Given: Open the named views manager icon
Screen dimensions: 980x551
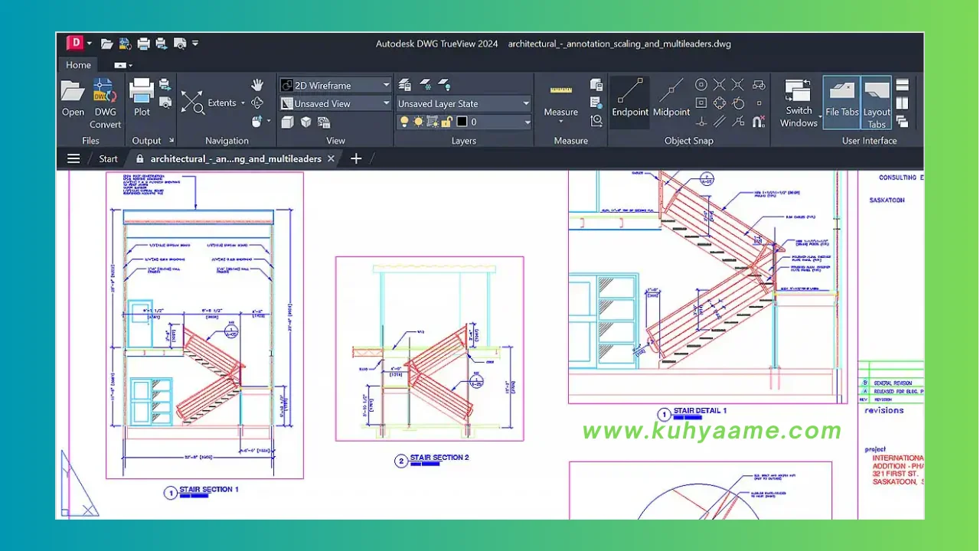Looking at the screenshot, I should (324, 122).
